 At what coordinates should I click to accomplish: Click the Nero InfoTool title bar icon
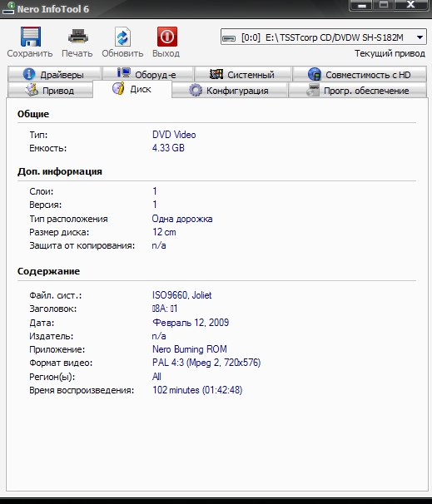tap(8, 8)
